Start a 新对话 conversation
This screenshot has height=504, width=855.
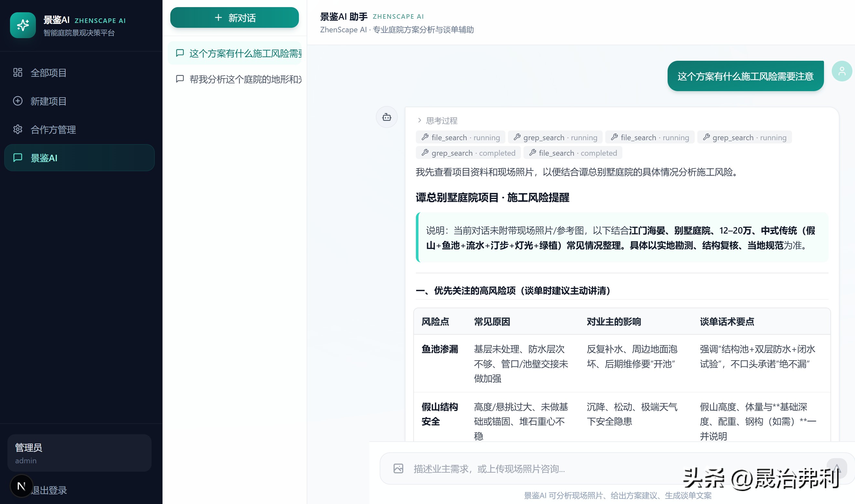pos(234,18)
